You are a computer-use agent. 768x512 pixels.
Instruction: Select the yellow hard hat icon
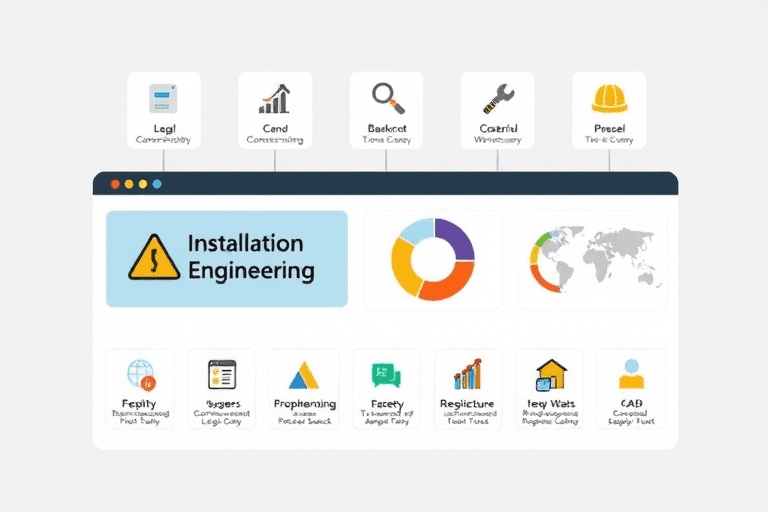click(x=608, y=97)
